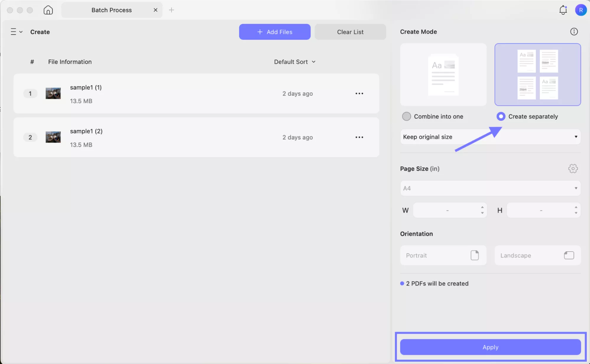Image resolution: width=590 pixels, height=364 pixels.
Task: Open the Default Sort dropdown
Action: [x=295, y=62]
